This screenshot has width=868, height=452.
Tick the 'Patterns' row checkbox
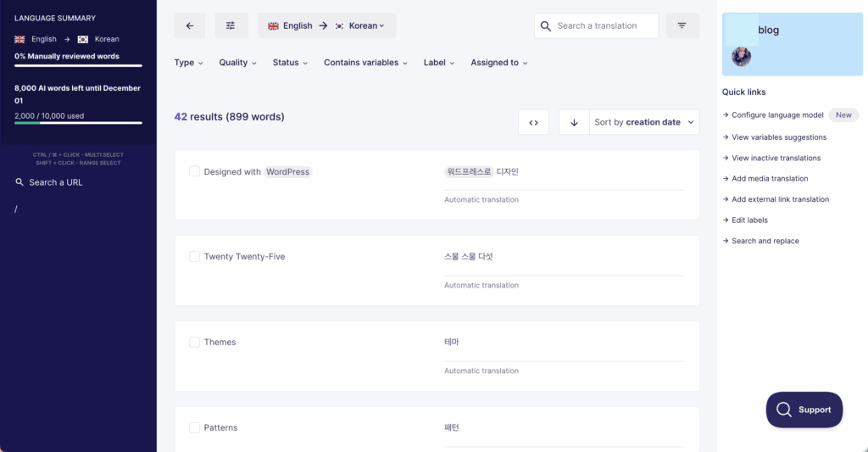[194, 427]
